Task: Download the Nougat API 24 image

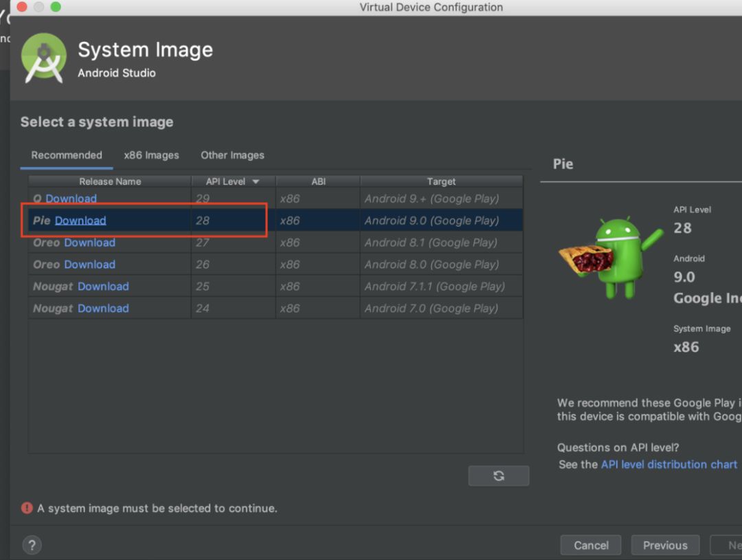Action: (103, 309)
